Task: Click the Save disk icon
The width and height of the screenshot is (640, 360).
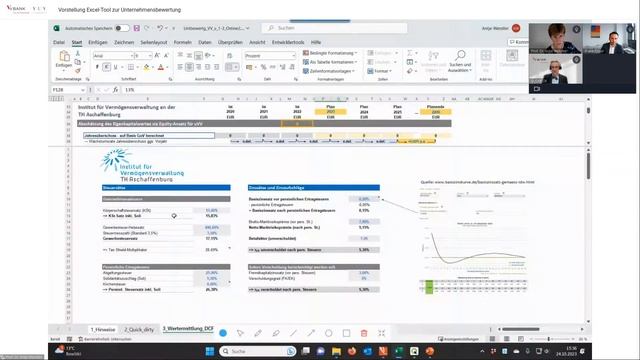Action: [136, 28]
